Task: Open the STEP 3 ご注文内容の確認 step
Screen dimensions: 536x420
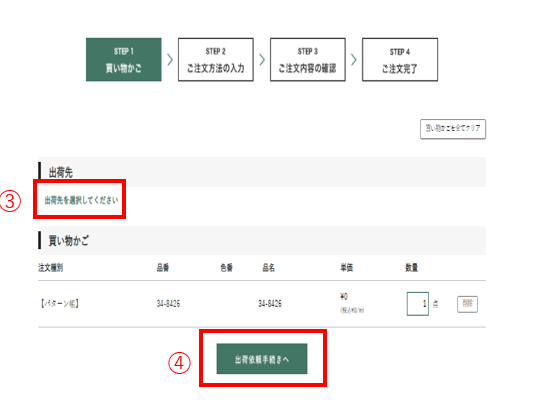Action: point(308,59)
